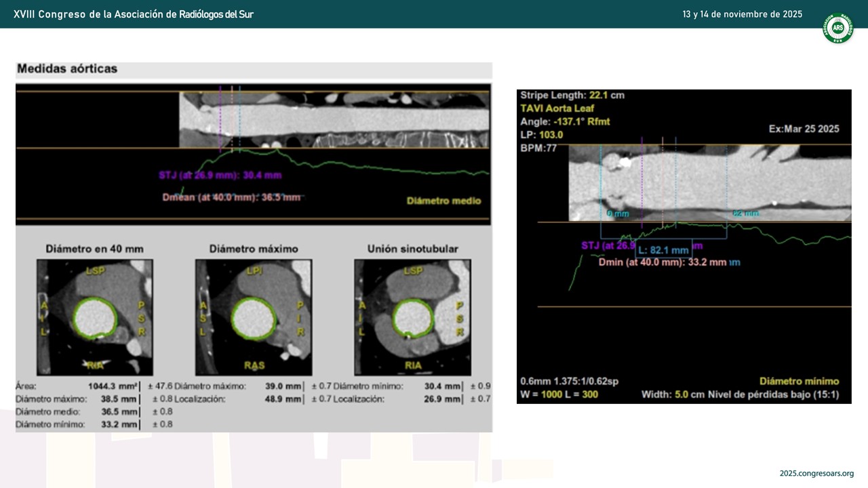This screenshot has width=868, height=488.
Task: Click the curved aorta reformat in left stripe
Action: [x=334, y=119]
